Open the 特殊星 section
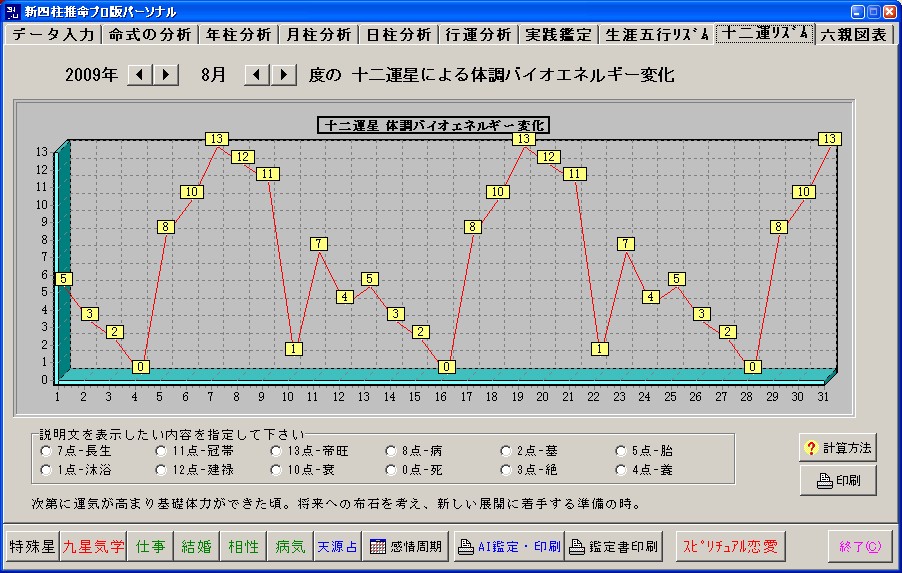902x573 pixels. tap(32, 547)
